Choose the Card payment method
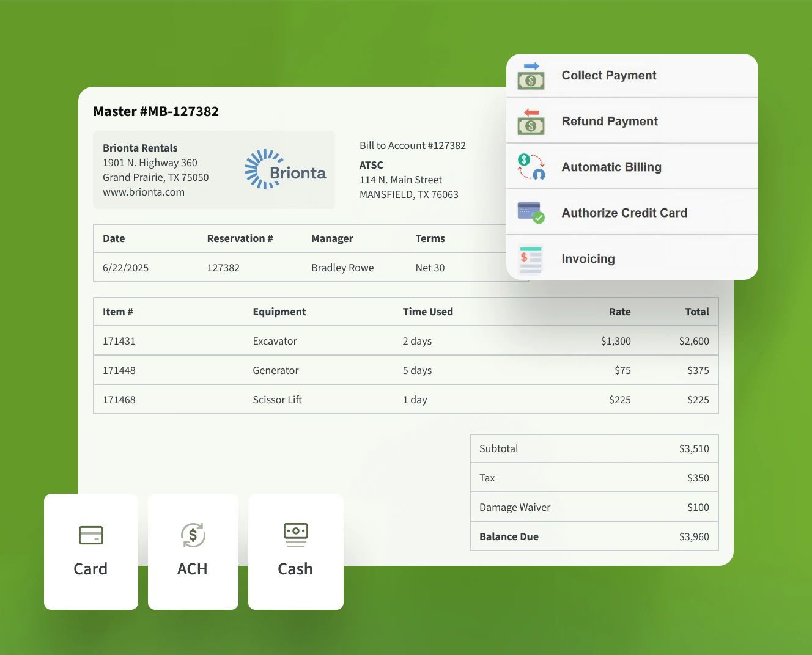This screenshot has width=812, height=655. click(91, 552)
